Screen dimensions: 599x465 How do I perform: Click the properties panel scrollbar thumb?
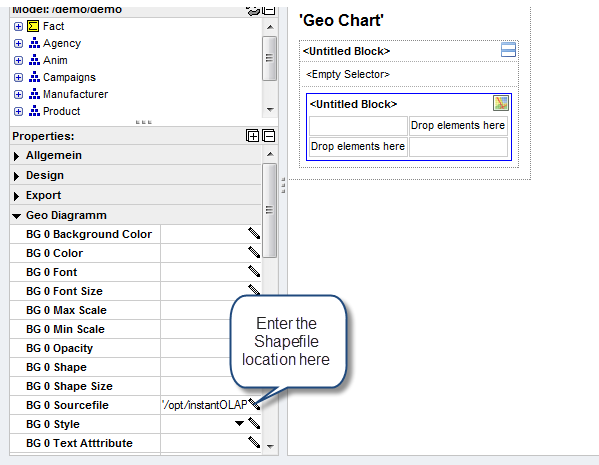(269, 210)
